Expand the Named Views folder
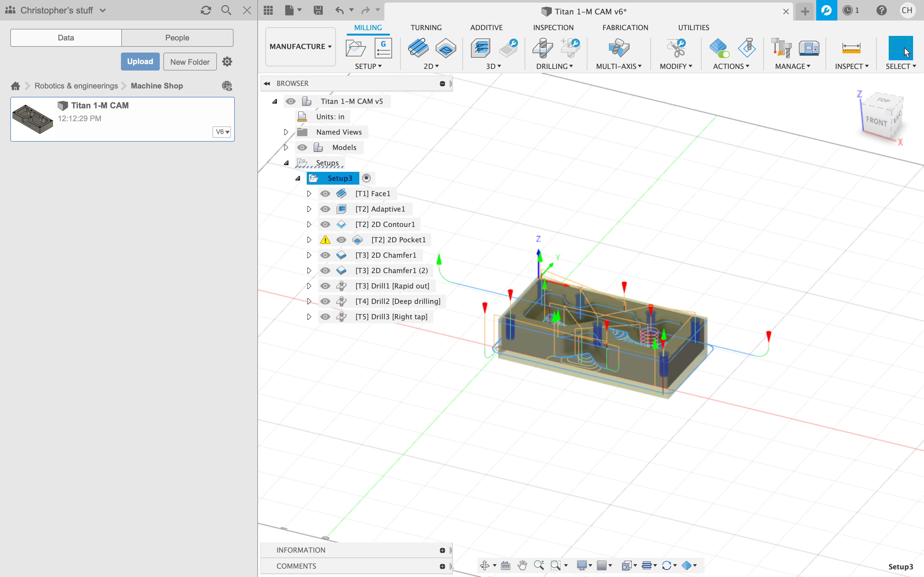 coord(286,132)
